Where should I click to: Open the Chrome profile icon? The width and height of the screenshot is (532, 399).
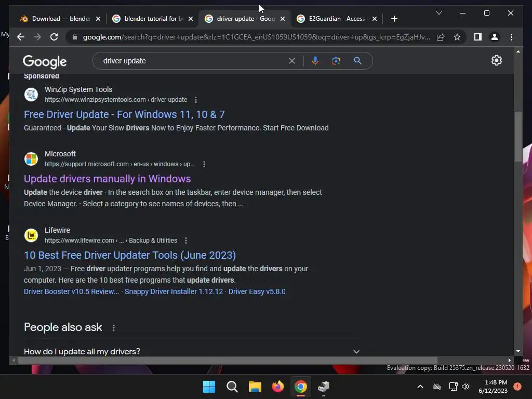point(495,37)
